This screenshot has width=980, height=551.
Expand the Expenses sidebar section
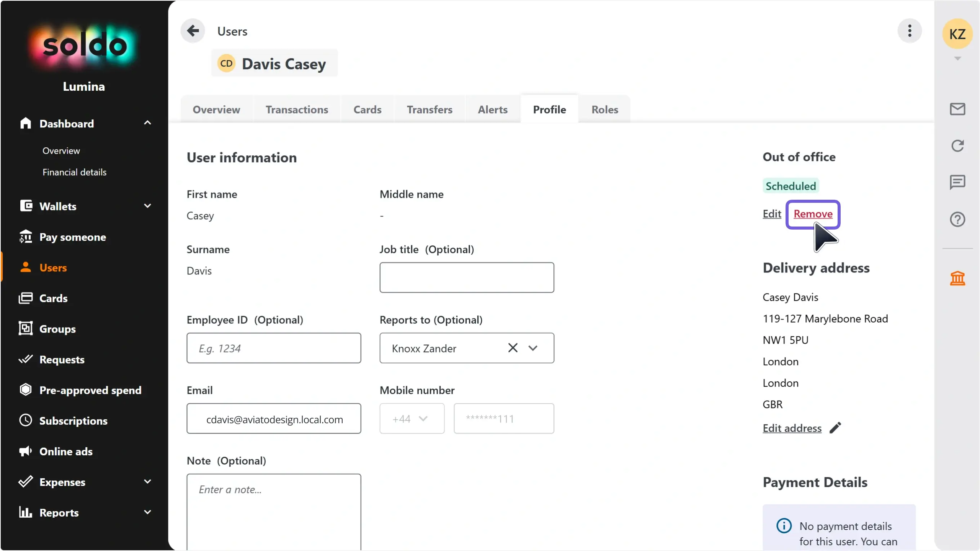tap(147, 482)
